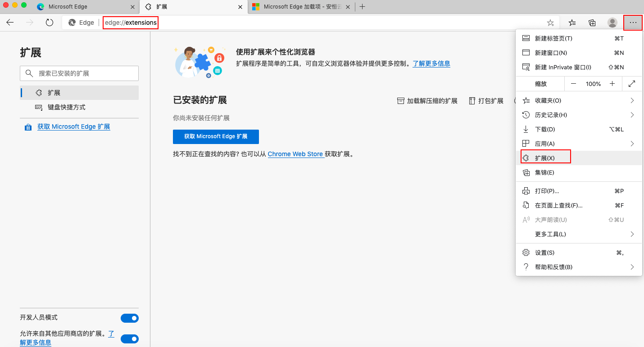The width and height of the screenshot is (644, 347).
Task: Open Settings and more ellipsis button
Action: pyautogui.click(x=633, y=23)
